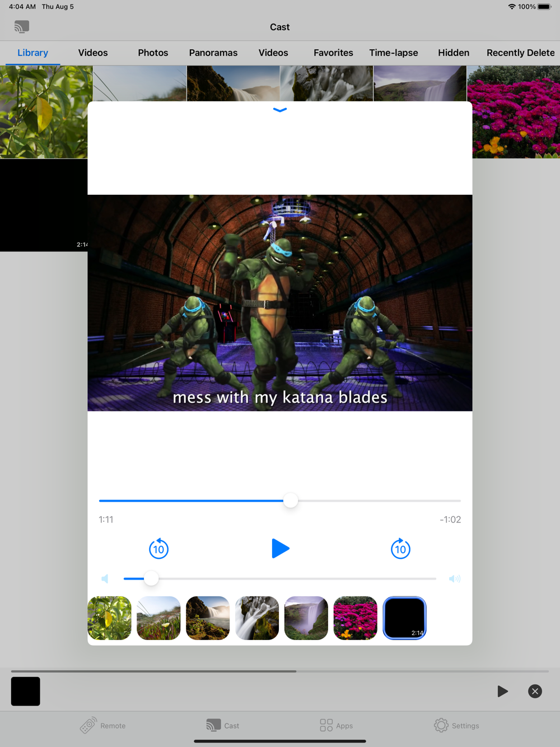
Task: Click the mini player progress bar at bottom
Action: coord(280,671)
